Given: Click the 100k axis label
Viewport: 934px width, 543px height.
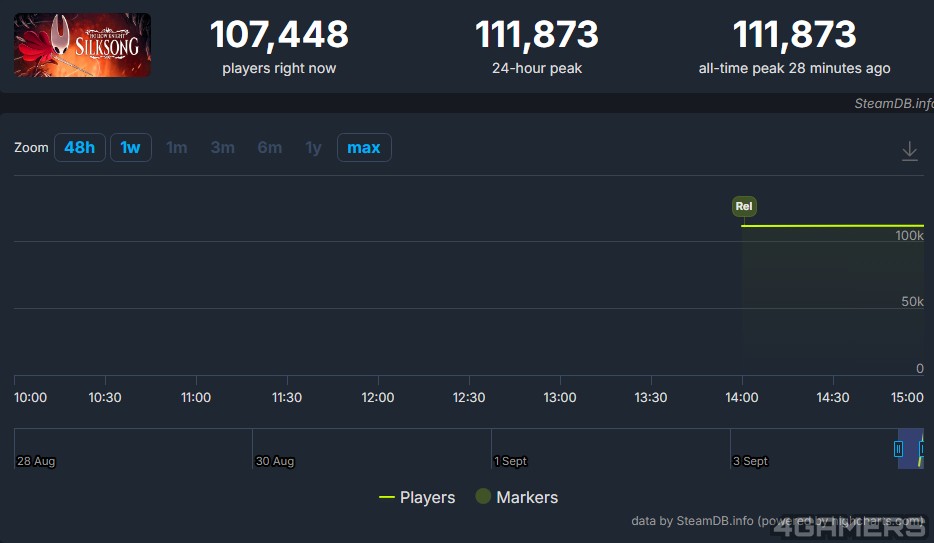Looking at the screenshot, I should pos(910,235).
